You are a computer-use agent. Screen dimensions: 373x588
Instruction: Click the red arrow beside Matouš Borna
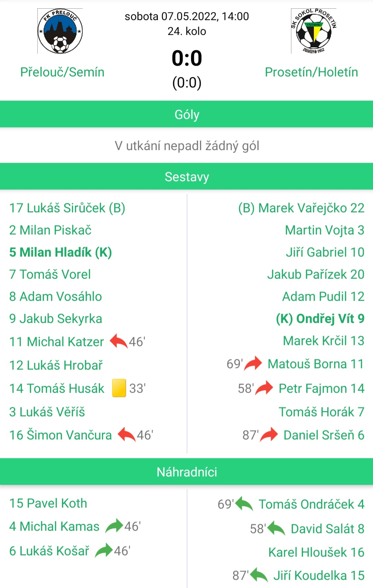point(253,364)
